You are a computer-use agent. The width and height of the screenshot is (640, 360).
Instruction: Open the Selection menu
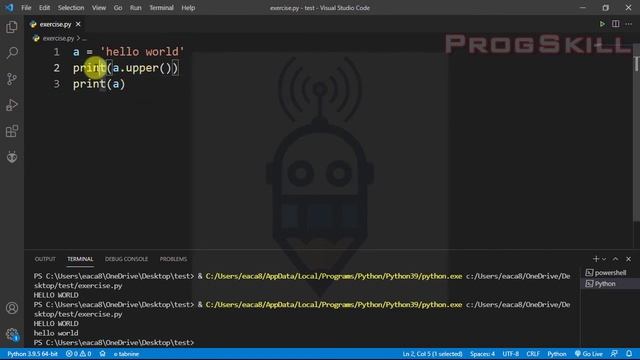71,8
